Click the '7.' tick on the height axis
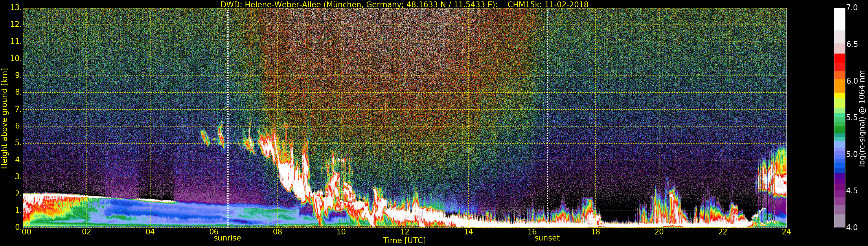 [x=18, y=109]
